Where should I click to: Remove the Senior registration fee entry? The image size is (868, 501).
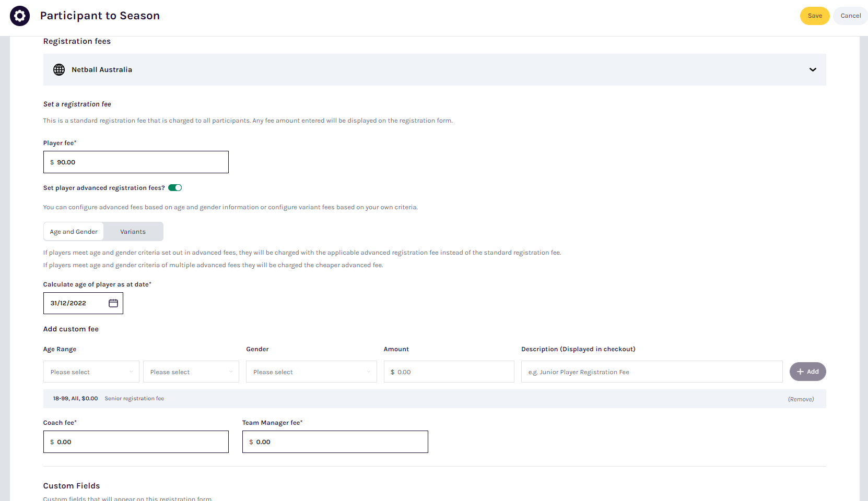point(801,399)
